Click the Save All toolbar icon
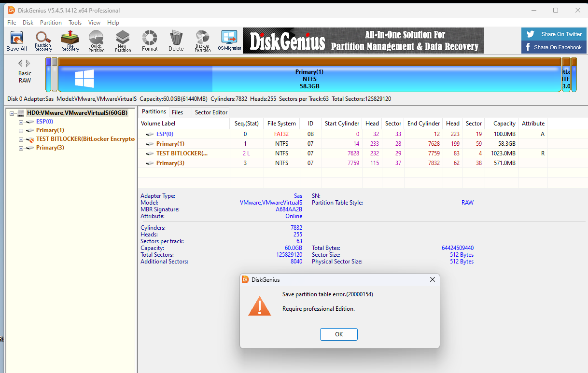588x373 pixels. tap(17, 41)
